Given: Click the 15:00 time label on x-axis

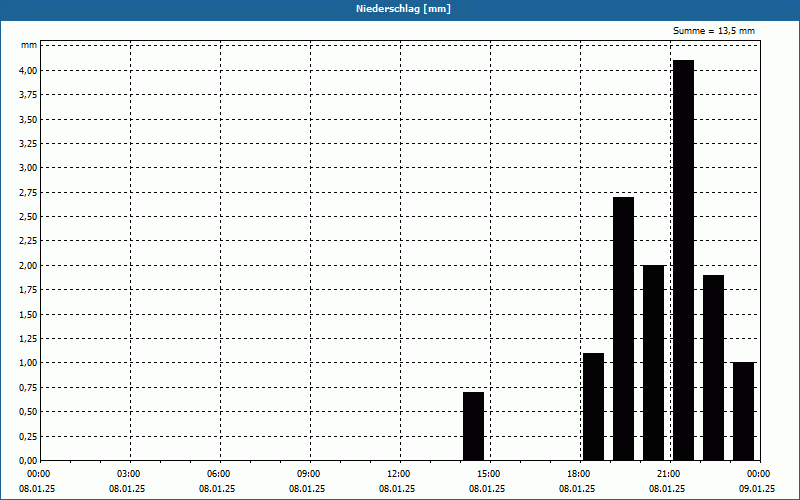Looking at the screenshot, I should click(x=489, y=474).
